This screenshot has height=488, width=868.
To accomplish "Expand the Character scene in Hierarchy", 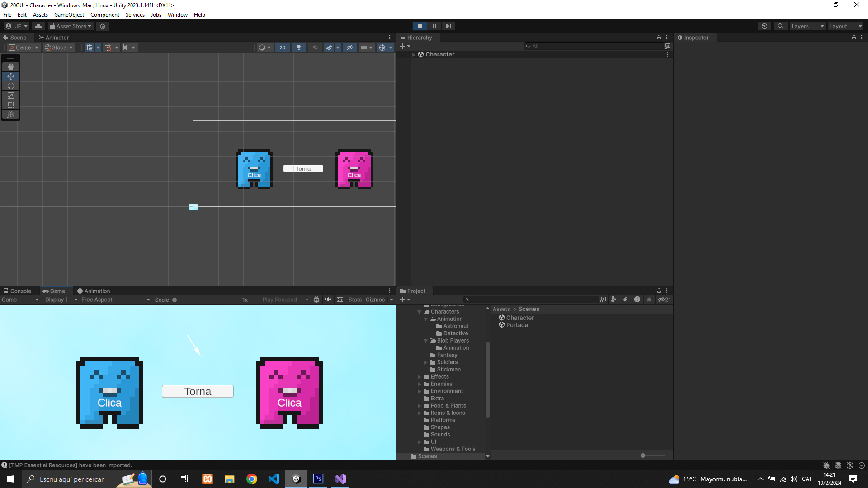I will coord(414,55).
